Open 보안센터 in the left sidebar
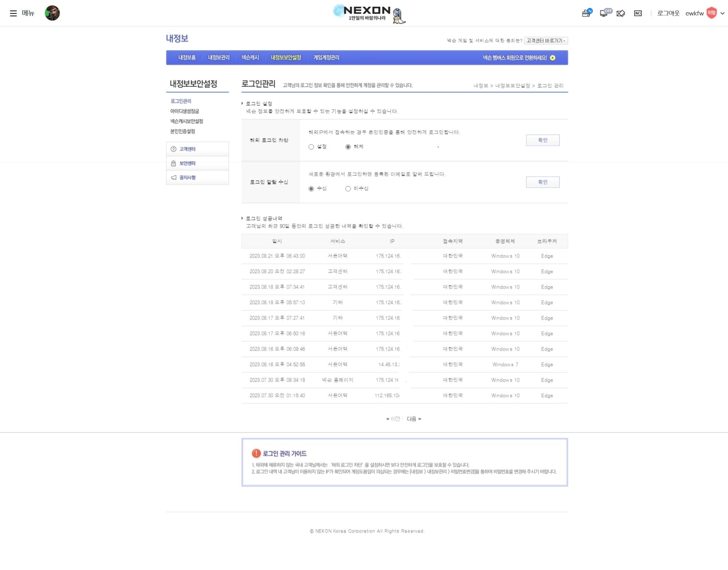This screenshot has height=570, width=728. pyautogui.click(x=187, y=163)
